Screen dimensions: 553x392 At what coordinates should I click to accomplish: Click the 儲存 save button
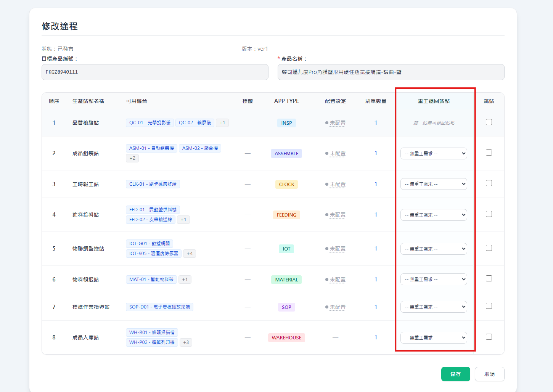[456, 374]
